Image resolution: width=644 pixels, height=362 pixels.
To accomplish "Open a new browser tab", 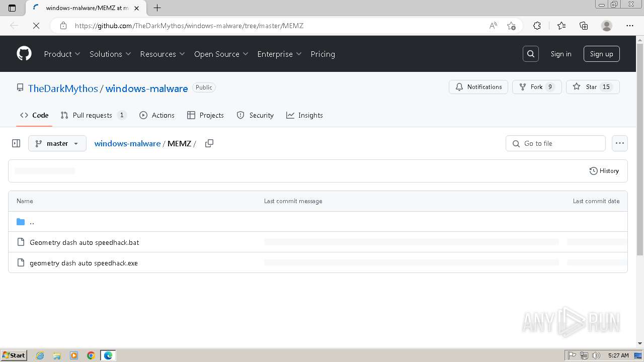I will (x=157, y=8).
